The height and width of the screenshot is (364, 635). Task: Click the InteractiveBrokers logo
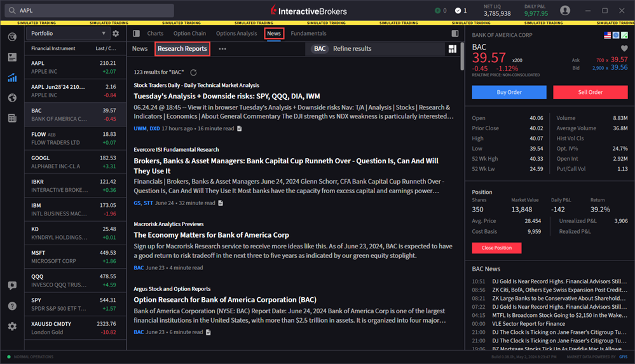click(308, 11)
